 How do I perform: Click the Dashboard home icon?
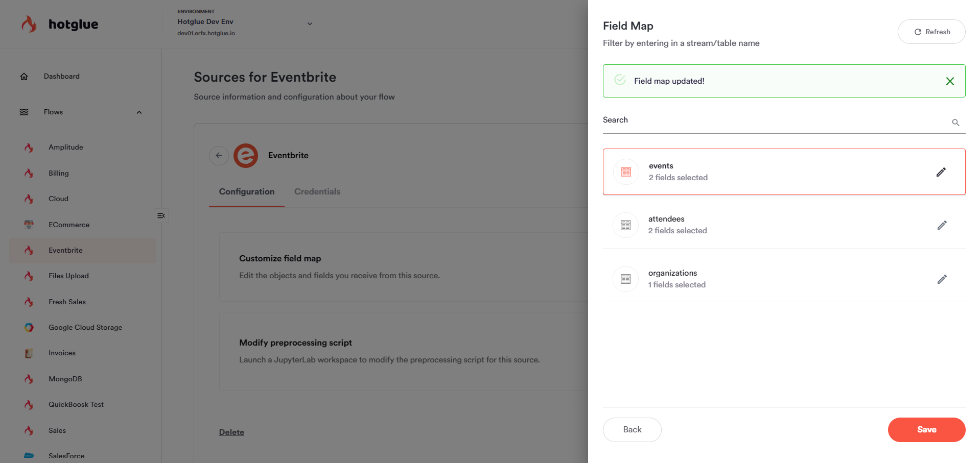point(24,77)
